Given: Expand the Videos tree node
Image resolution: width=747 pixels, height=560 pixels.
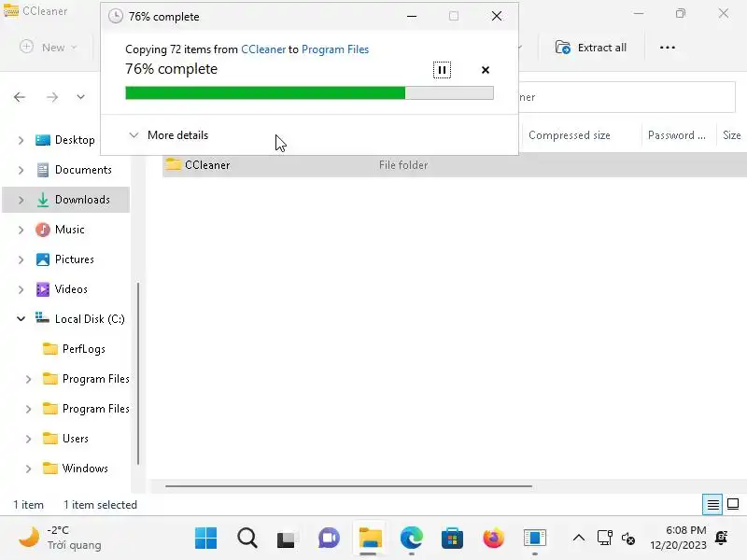Looking at the screenshot, I should (x=21, y=289).
